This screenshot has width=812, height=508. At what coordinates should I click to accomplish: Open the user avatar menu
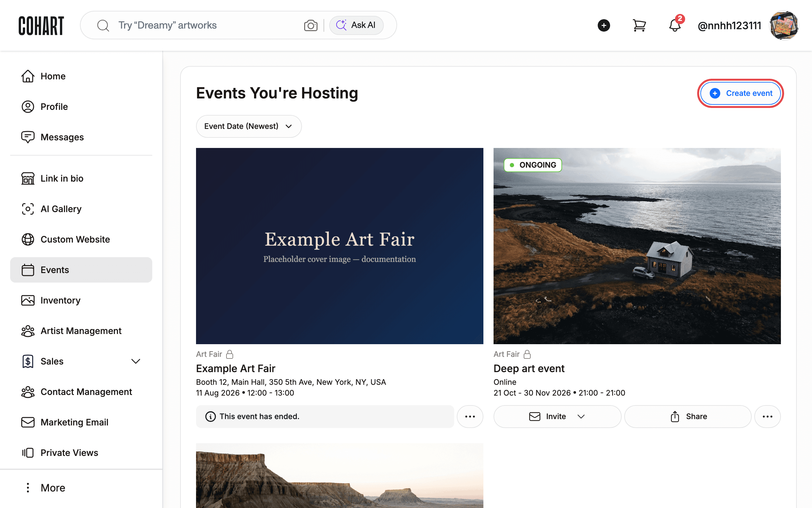point(783,25)
